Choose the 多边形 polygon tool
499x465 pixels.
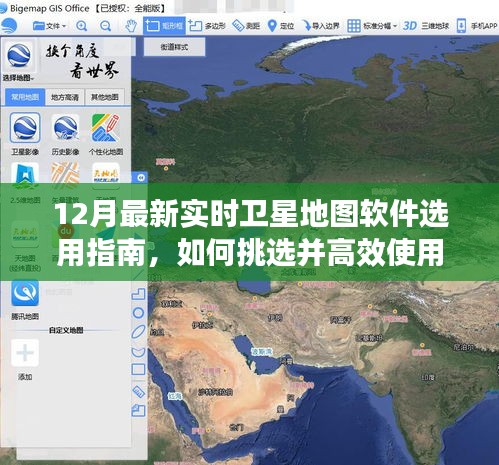pyautogui.click(x=207, y=26)
